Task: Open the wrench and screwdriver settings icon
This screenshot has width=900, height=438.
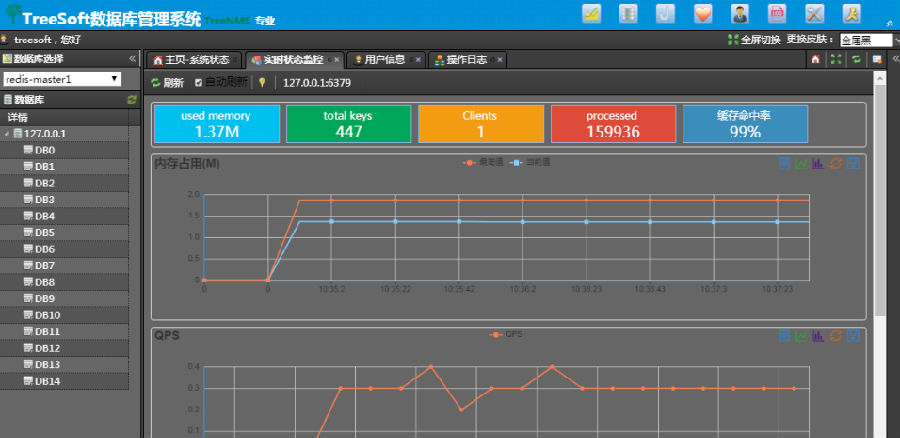Action: coord(814,14)
